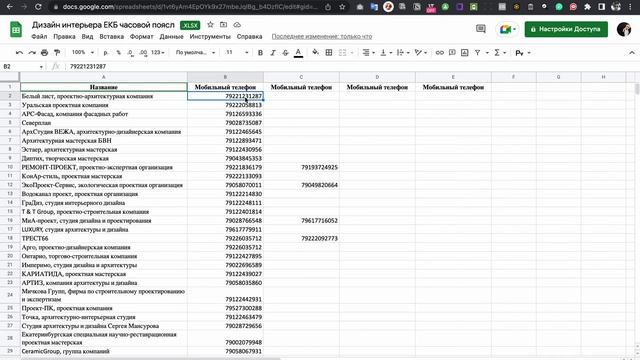The image size is (640, 360).
Task: Expand the name box B2 dropdown arrow
Action: 41,67
